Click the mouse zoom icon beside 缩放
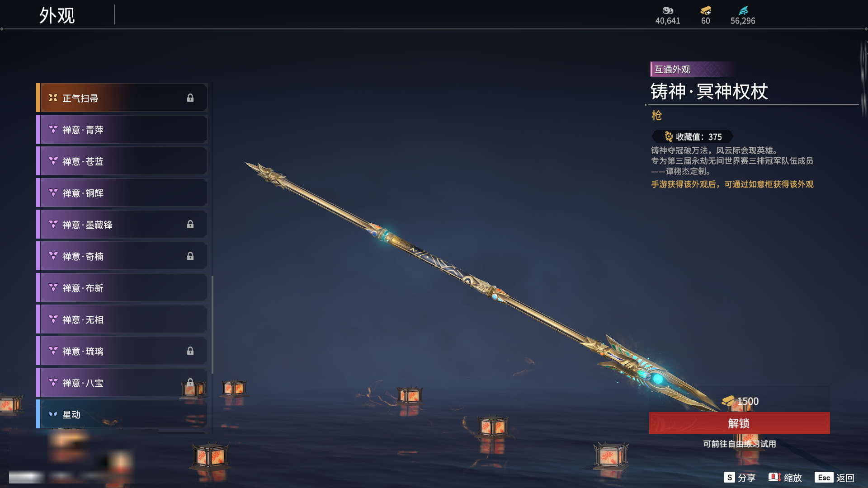The height and width of the screenshot is (488, 868). (774, 477)
